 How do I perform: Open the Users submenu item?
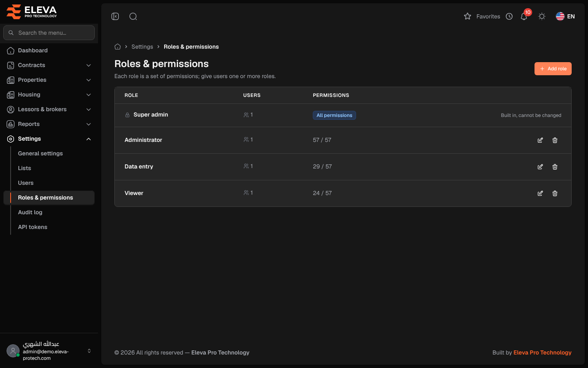26,183
